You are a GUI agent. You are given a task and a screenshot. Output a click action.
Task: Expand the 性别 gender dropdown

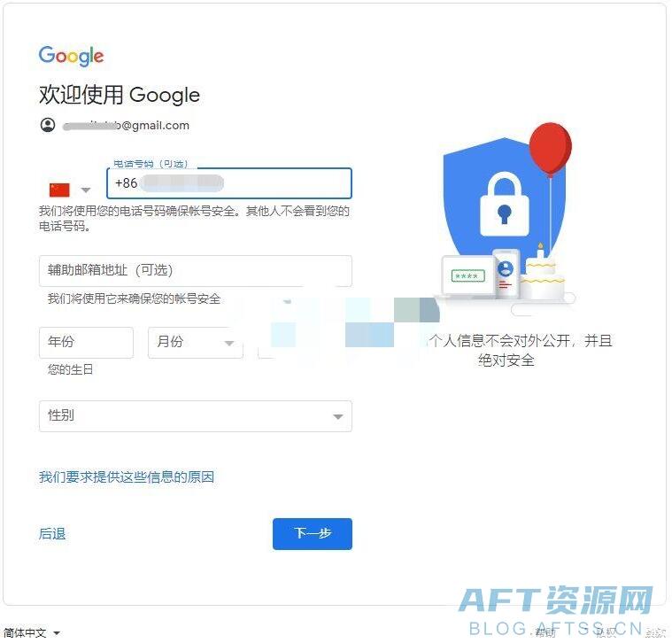(196, 415)
